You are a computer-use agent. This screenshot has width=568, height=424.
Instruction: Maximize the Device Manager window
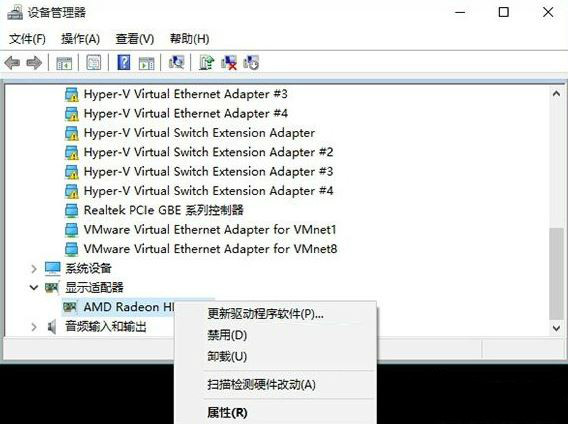pos(504,12)
